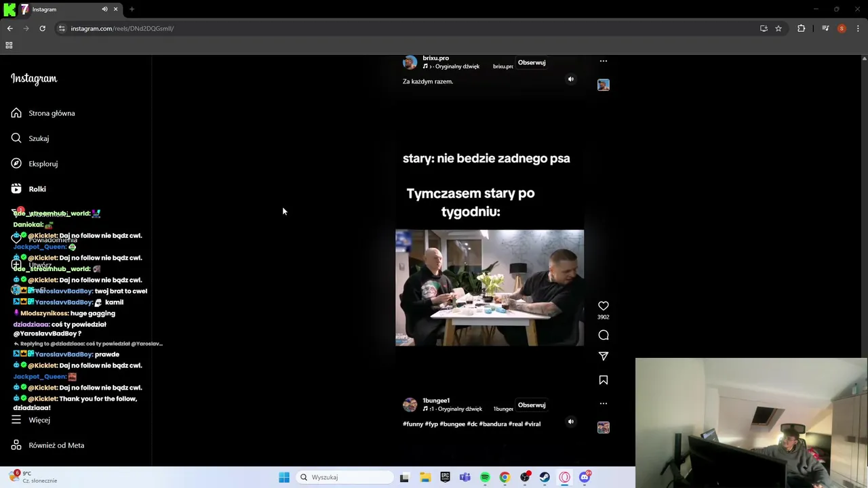Open comments on the reel
This screenshot has height=488, width=868.
pos(603,335)
